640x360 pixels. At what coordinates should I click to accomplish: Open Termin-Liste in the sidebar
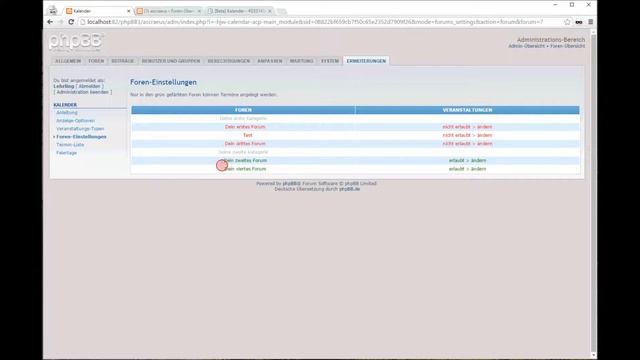tap(70, 144)
